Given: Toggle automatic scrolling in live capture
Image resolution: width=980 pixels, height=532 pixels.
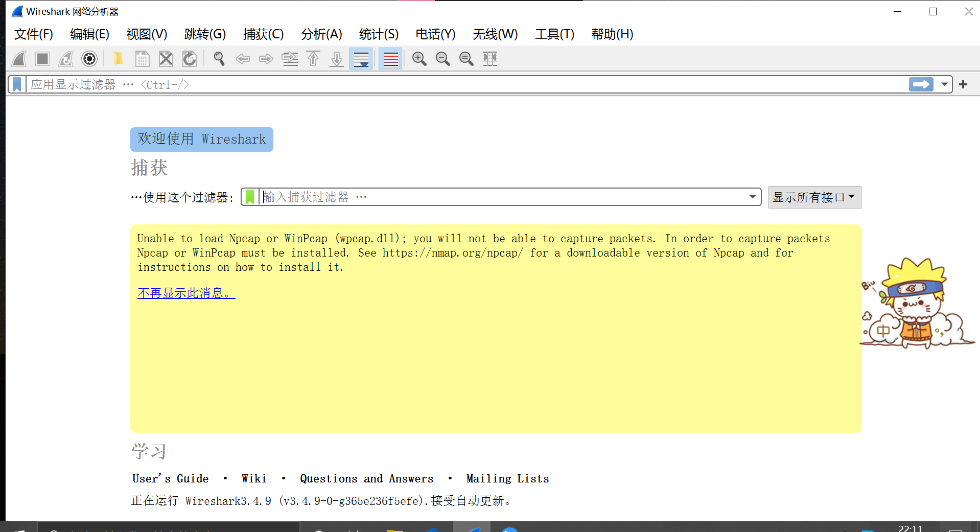Looking at the screenshot, I should [x=361, y=58].
